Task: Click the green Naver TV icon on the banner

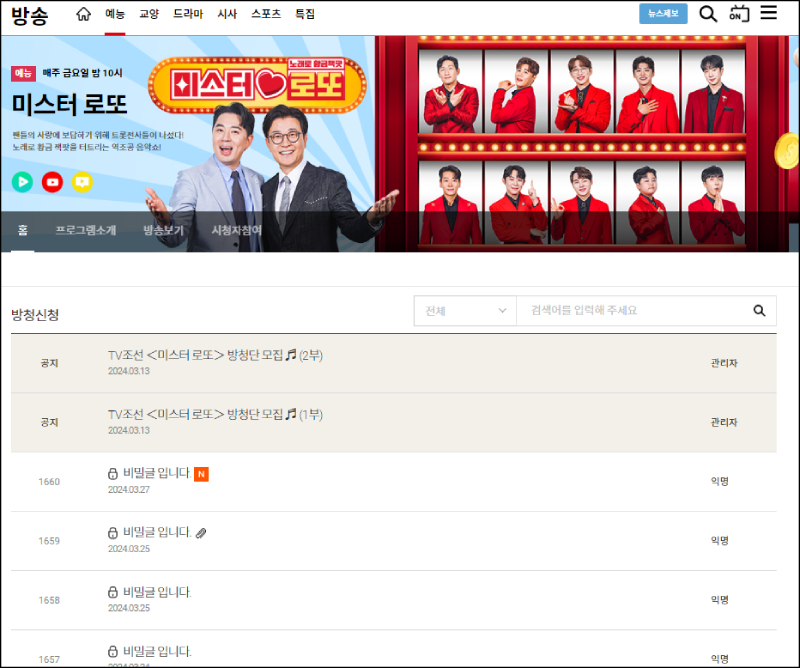Action: click(21, 182)
